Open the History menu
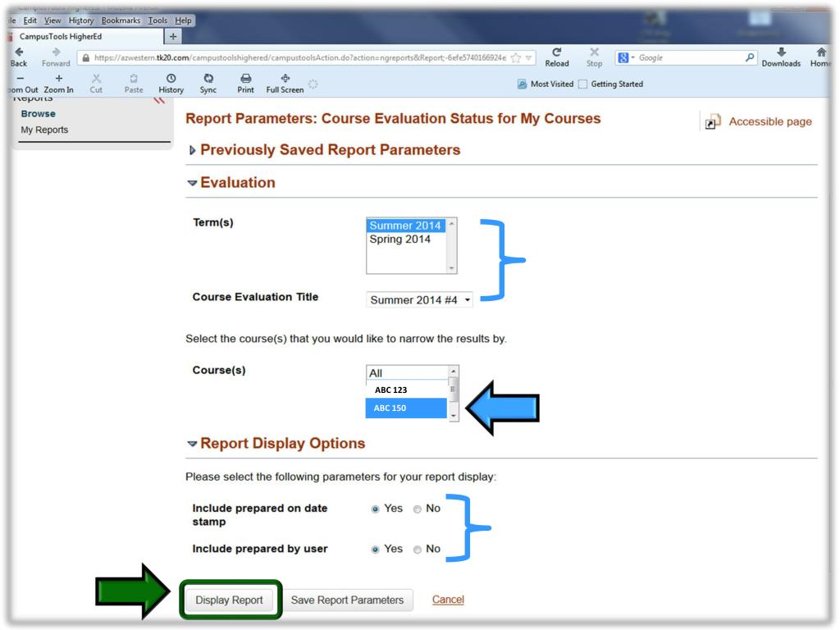Image resolution: width=840 pixels, height=630 pixels. [x=81, y=21]
